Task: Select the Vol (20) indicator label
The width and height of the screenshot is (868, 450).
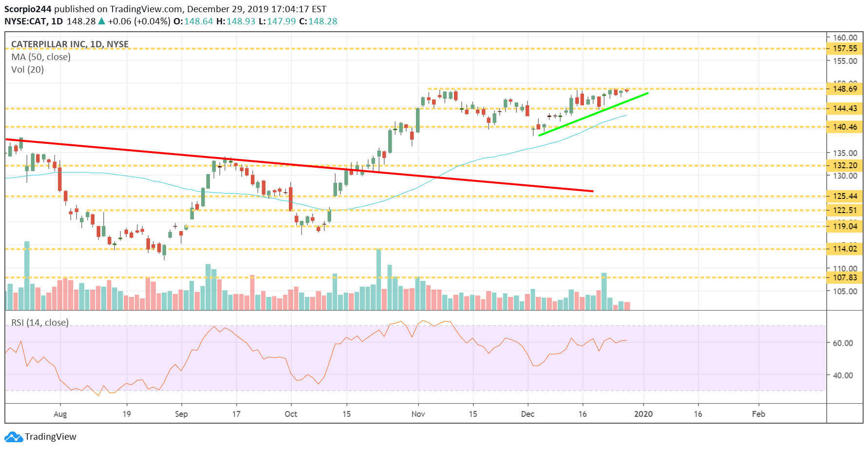Action: pyautogui.click(x=27, y=70)
